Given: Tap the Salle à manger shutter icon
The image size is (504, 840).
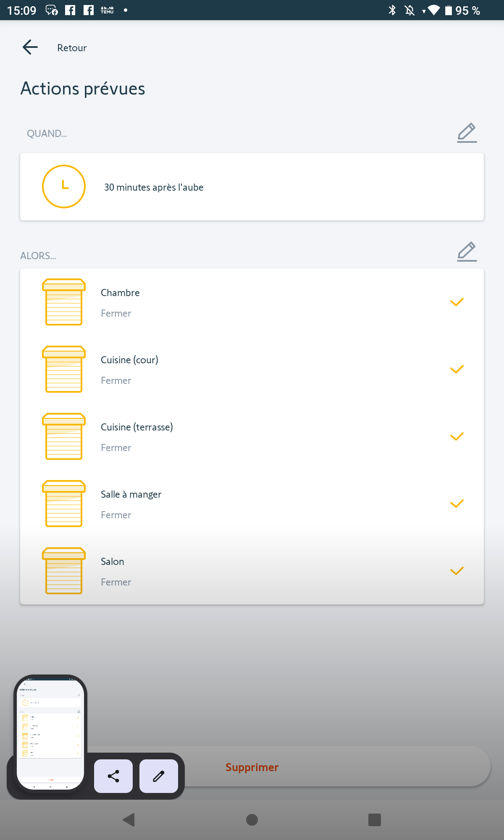Looking at the screenshot, I should pos(64,504).
